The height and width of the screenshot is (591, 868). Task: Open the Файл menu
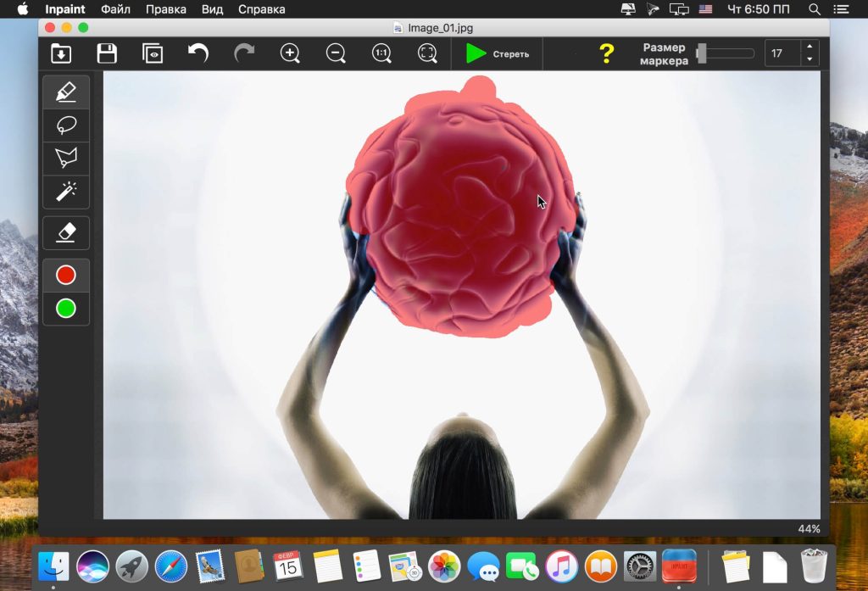point(115,9)
